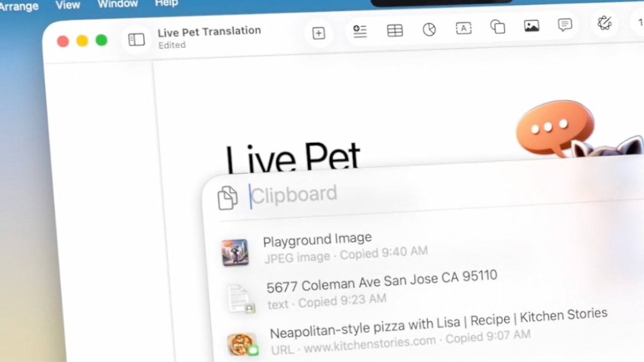Toggle the sidebar icon beside the document title
Viewport: 644px width, 362px height.
(x=136, y=40)
